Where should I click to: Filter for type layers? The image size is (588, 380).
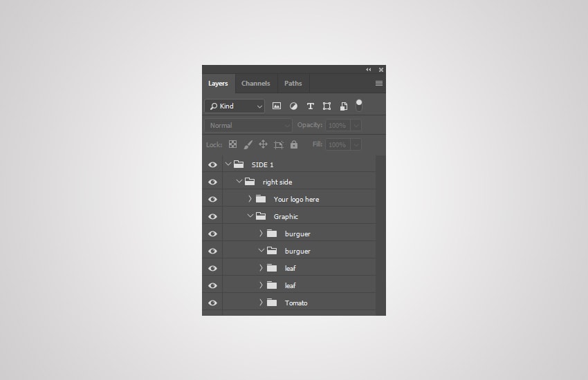310,106
